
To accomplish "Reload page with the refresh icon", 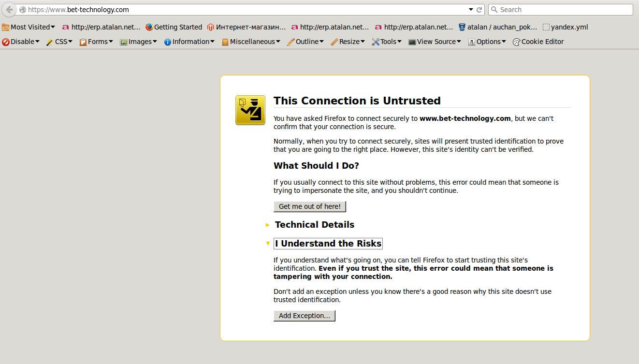I will pos(479,10).
